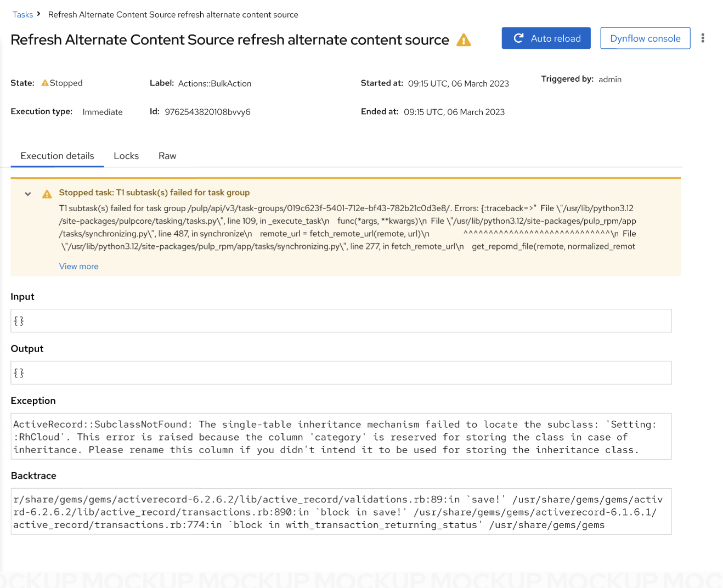Select the Execution details tab
Image resolution: width=723 pixels, height=588 pixels.
click(58, 156)
